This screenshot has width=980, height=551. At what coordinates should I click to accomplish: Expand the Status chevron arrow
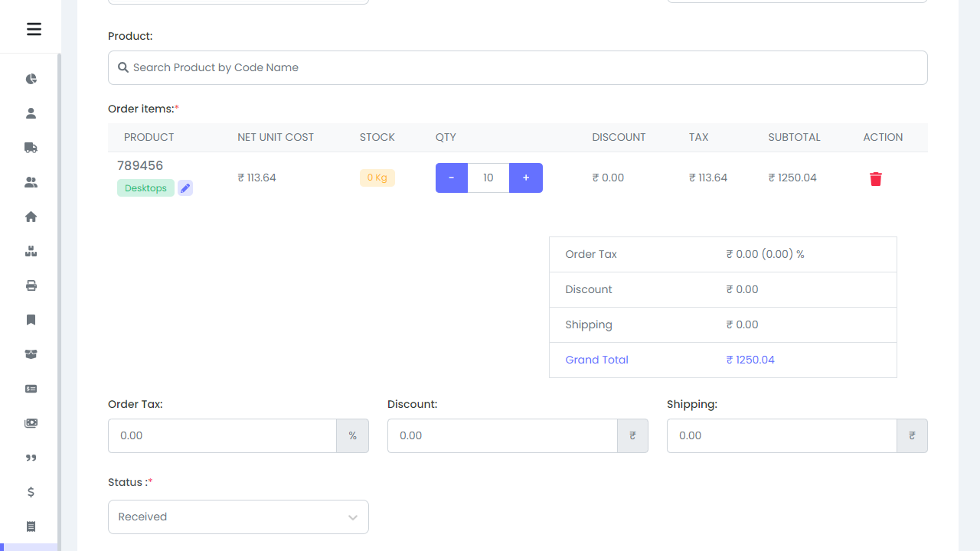click(x=353, y=517)
